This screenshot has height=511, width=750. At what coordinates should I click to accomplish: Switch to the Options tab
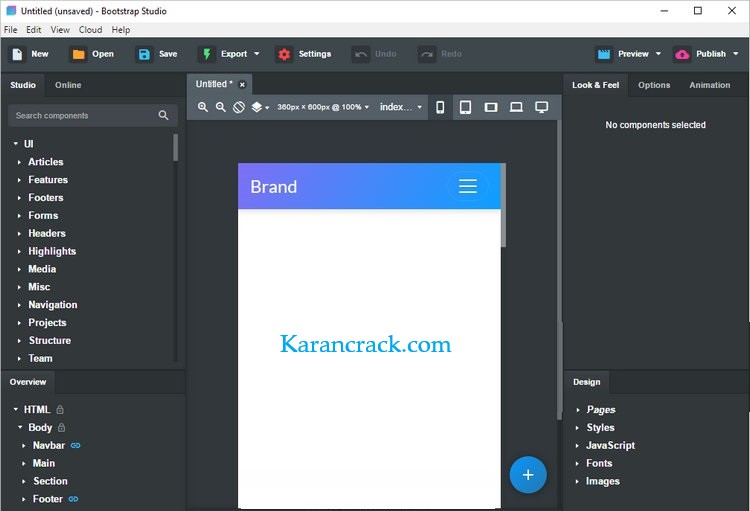654,85
